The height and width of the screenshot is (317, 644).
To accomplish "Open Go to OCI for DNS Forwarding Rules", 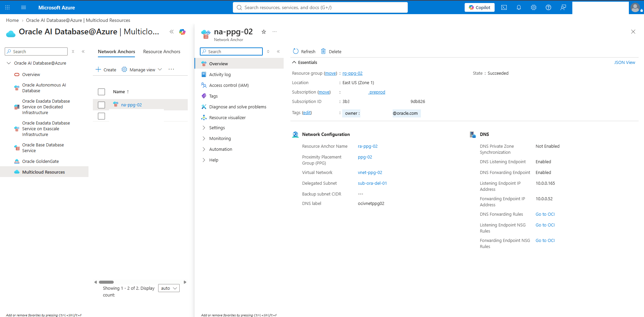I will click(x=545, y=214).
